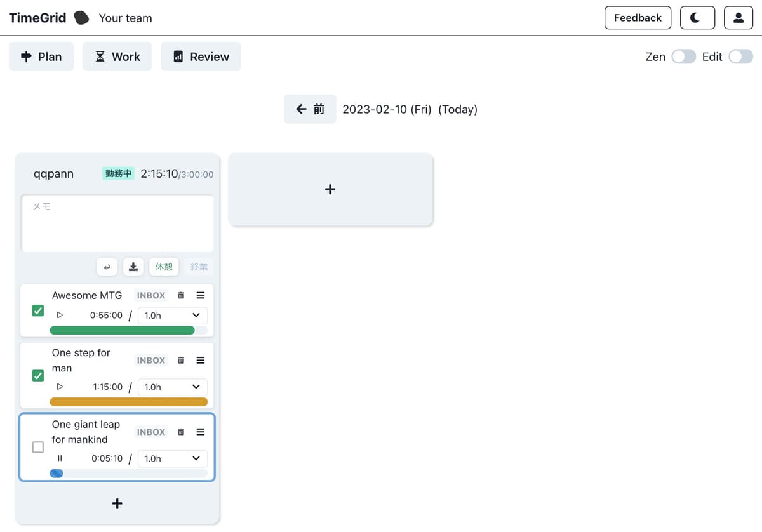Switch to the Review tab
The width and height of the screenshot is (762, 532).
[201, 57]
